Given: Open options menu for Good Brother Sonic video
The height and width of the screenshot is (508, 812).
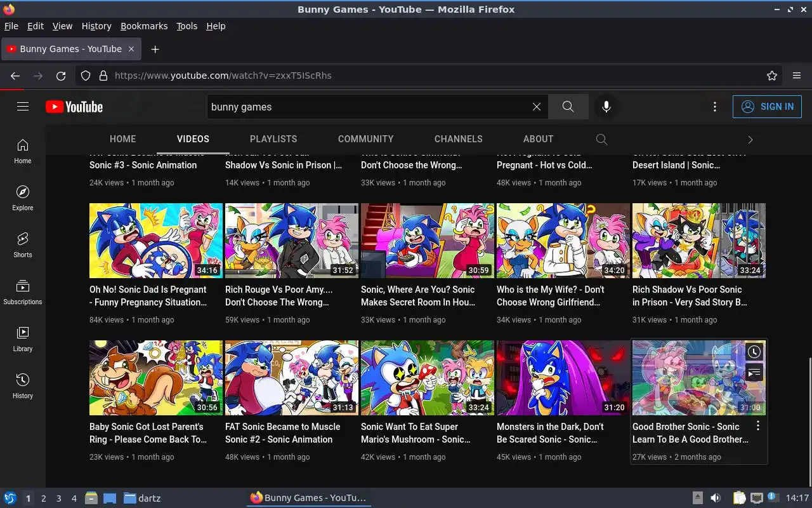Looking at the screenshot, I should point(757,426).
